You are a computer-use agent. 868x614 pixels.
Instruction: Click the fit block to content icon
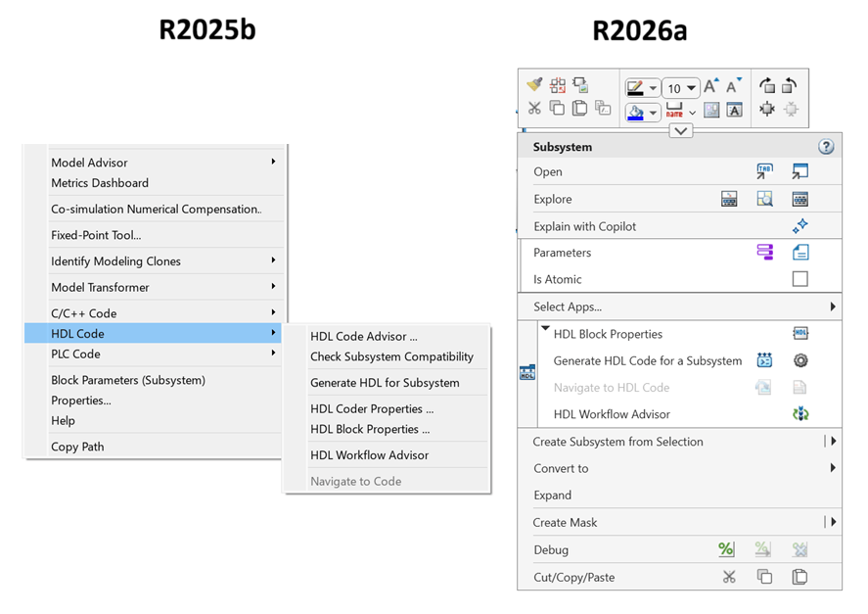[766, 109]
